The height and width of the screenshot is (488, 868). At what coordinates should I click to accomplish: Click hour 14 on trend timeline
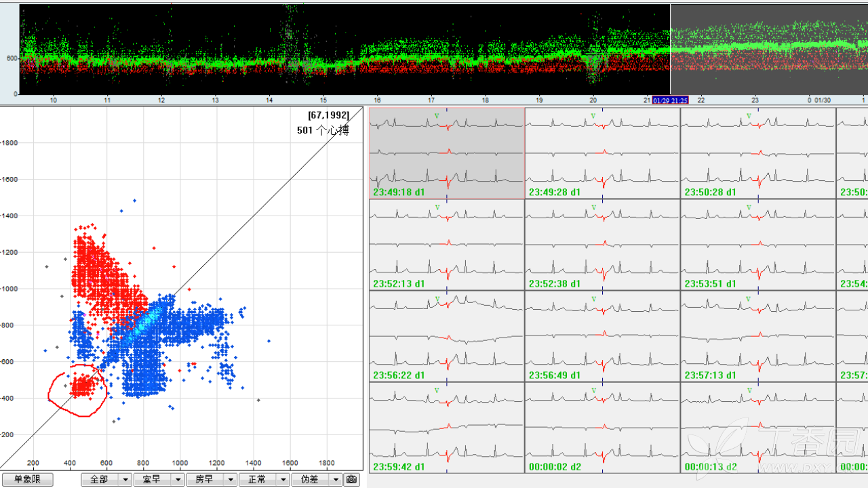269,100
